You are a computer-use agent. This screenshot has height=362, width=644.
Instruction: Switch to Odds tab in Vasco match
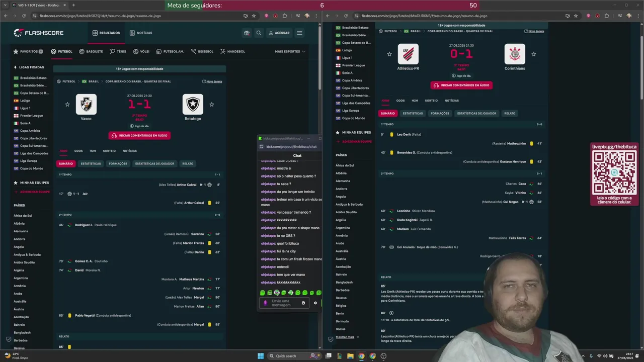(78, 151)
